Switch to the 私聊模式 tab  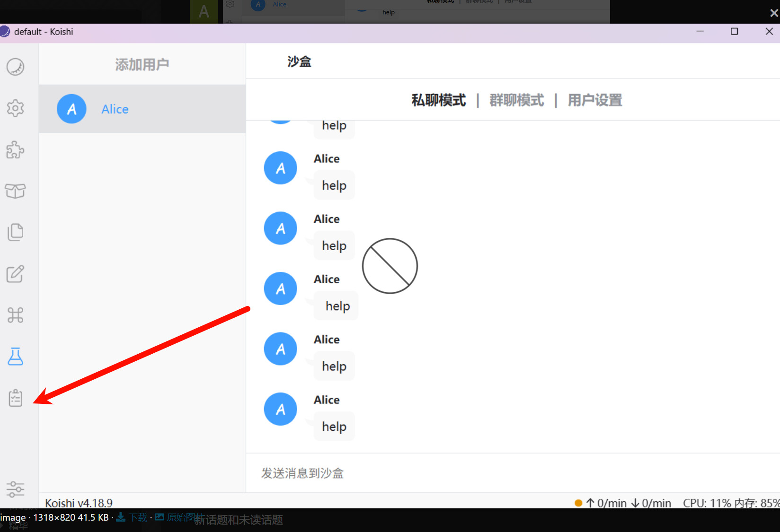438,100
